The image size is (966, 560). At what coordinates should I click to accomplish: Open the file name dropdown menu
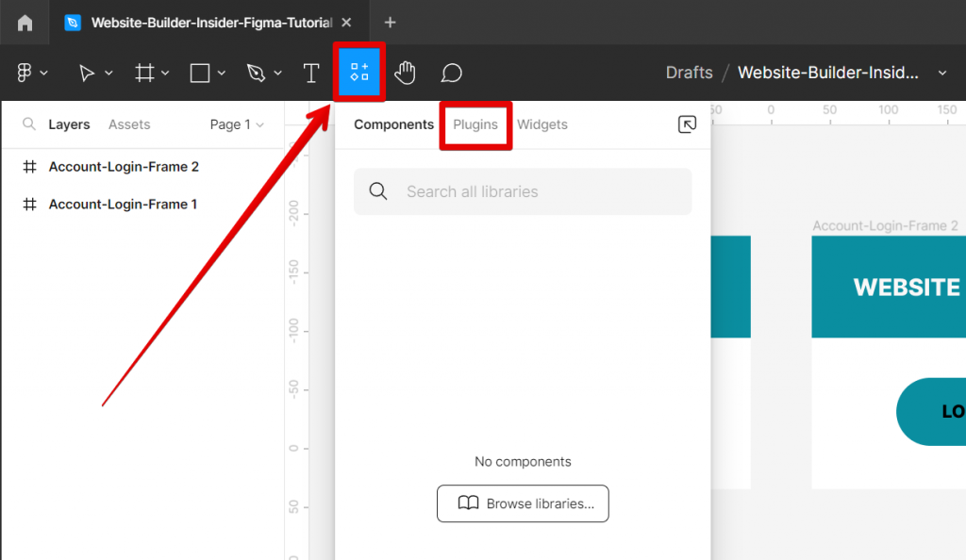941,72
